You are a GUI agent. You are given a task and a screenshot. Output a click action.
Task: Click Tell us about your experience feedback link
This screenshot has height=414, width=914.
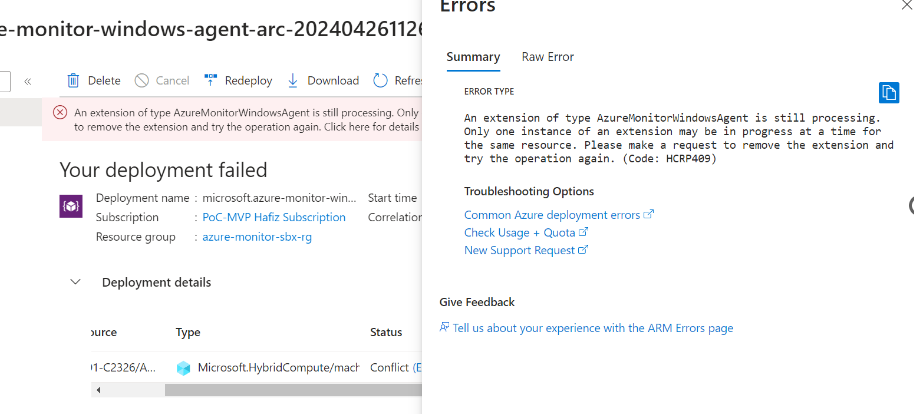click(593, 328)
